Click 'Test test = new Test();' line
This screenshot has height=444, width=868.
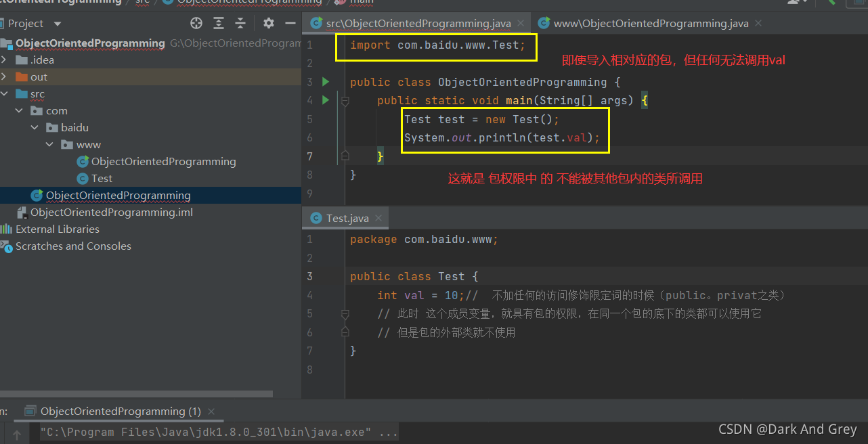(x=481, y=119)
